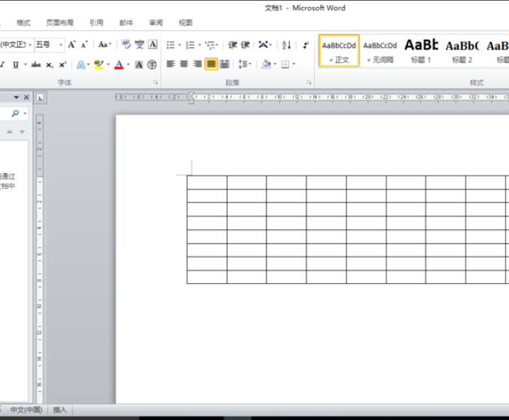Toggle the 插入 insert mode indicator
The height and width of the screenshot is (420, 509).
click(x=60, y=409)
